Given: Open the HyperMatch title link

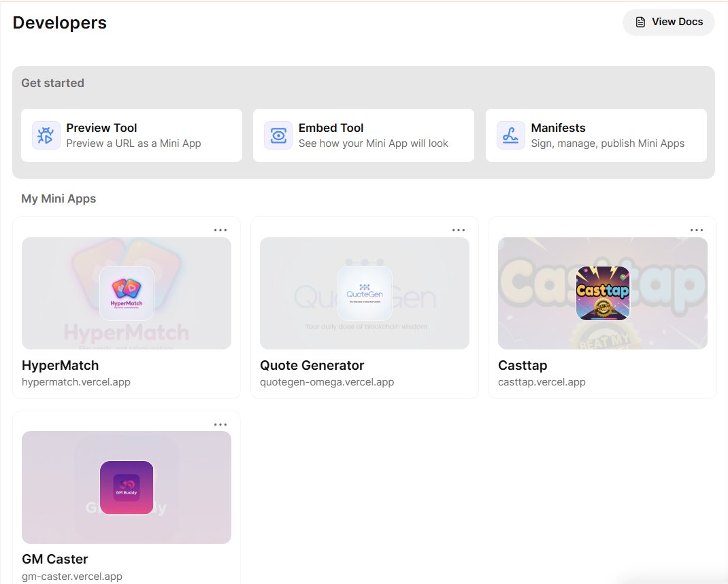Looking at the screenshot, I should (61, 366).
